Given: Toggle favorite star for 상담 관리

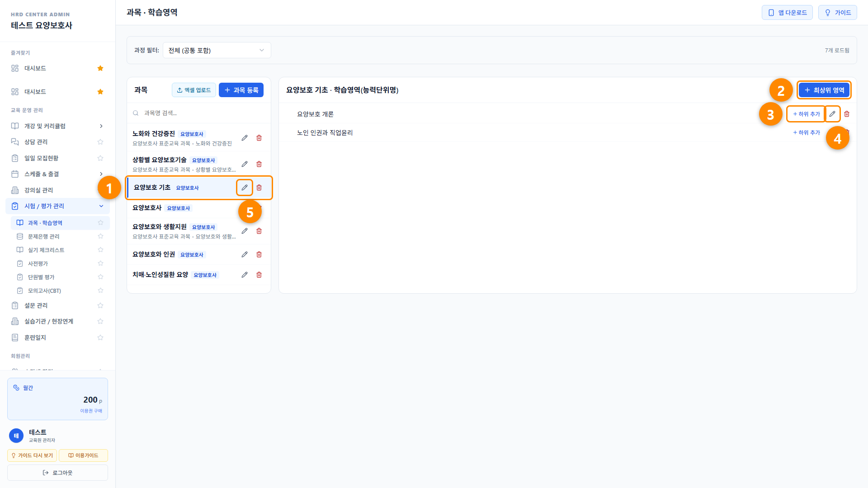Looking at the screenshot, I should [100, 142].
